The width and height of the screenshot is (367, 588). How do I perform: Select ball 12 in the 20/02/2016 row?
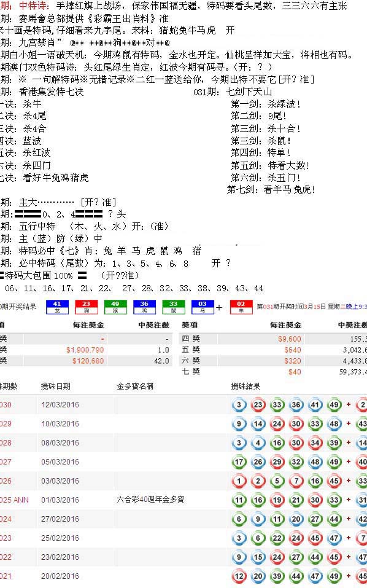tap(239, 576)
